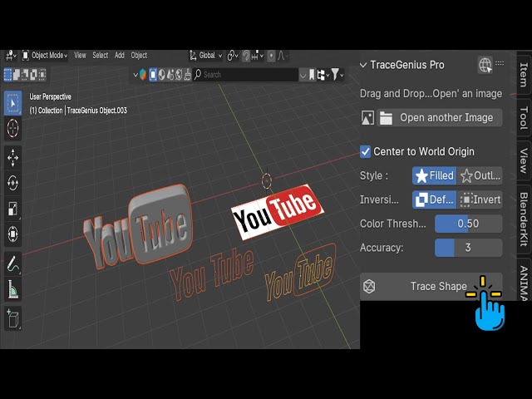Click the magnifier icon in Search field
The height and width of the screenshot is (399, 532).
coord(198,74)
